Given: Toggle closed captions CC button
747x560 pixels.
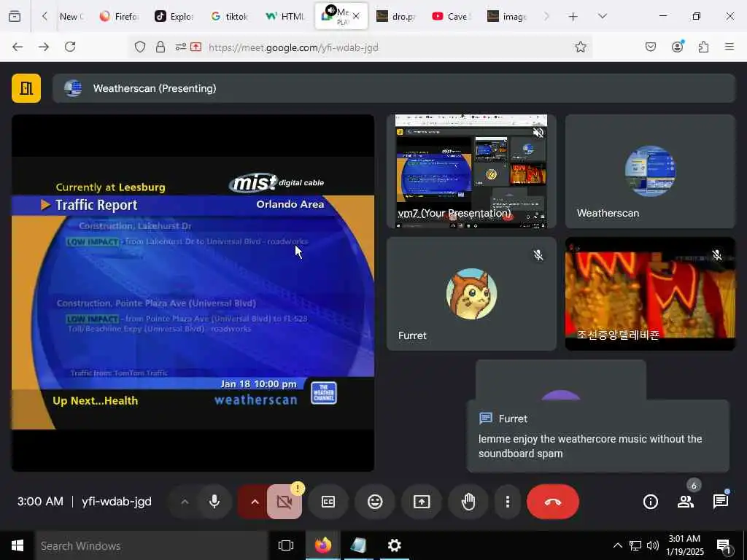Looking at the screenshot, I should click(x=328, y=502).
